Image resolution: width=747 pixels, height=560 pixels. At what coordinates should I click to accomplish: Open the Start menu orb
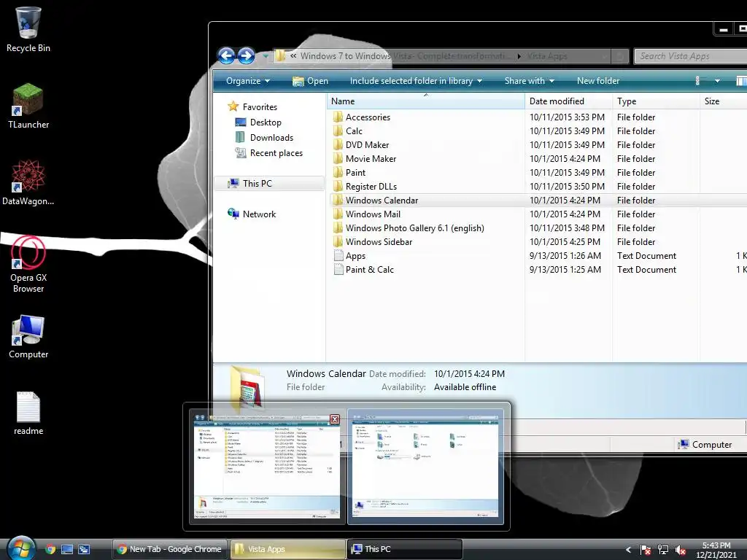[20, 548]
